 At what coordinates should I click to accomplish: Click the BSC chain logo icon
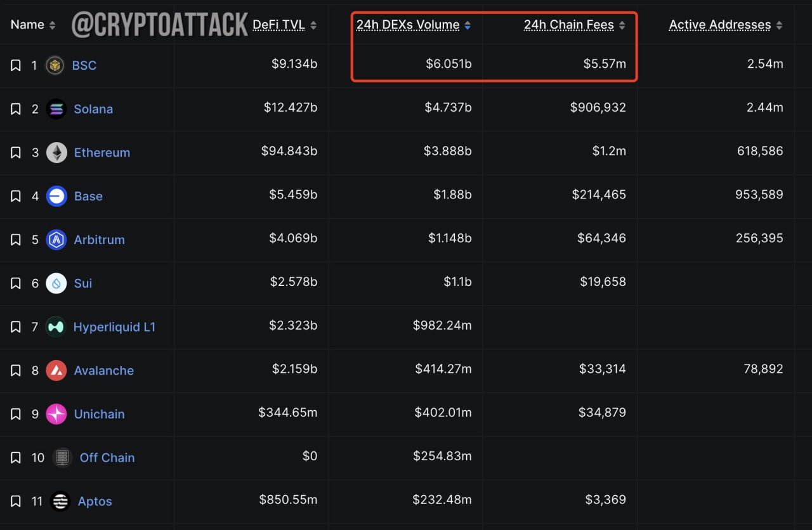point(55,65)
